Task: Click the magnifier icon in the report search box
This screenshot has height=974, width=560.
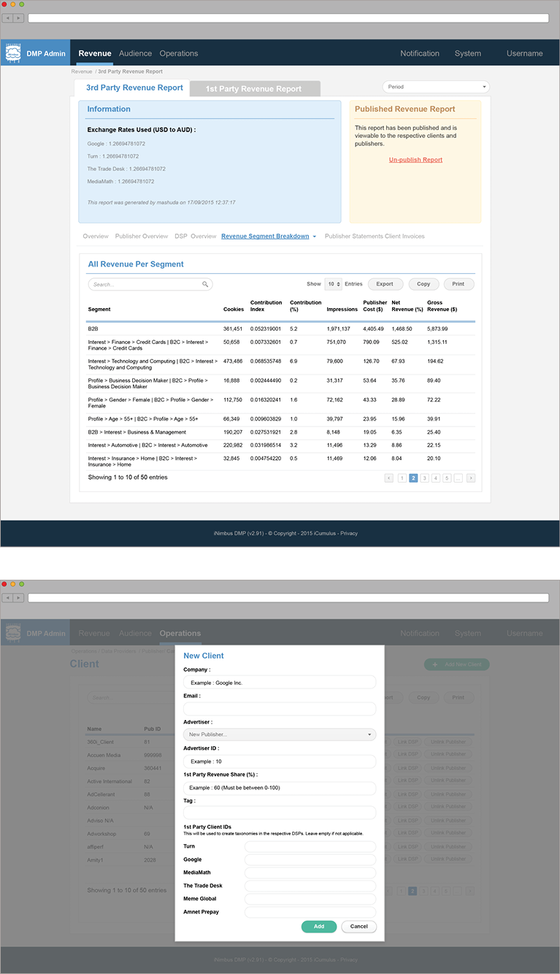Action: point(206,284)
